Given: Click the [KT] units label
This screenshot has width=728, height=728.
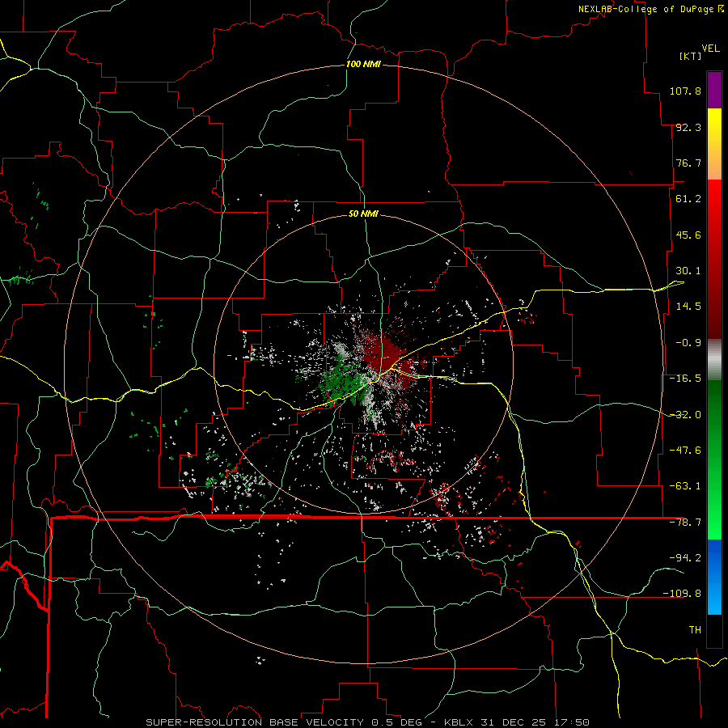Looking at the screenshot, I should click(x=690, y=56).
